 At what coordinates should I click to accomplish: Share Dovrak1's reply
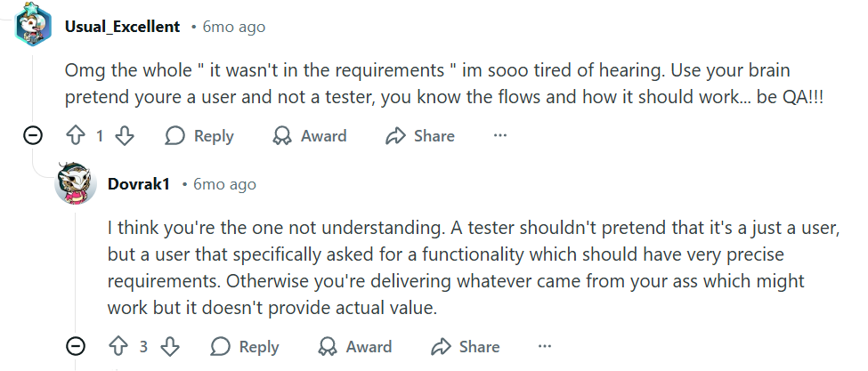tap(465, 347)
